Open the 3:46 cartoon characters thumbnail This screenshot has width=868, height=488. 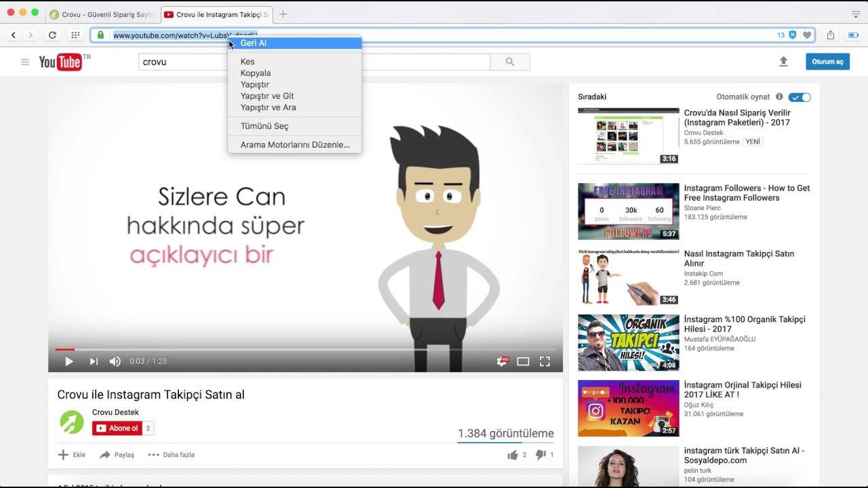pyautogui.click(x=628, y=277)
